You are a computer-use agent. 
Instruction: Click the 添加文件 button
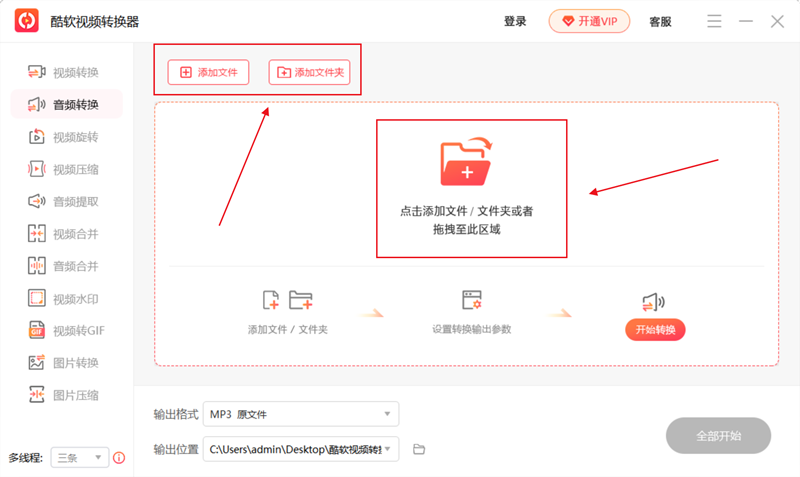coord(208,72)
